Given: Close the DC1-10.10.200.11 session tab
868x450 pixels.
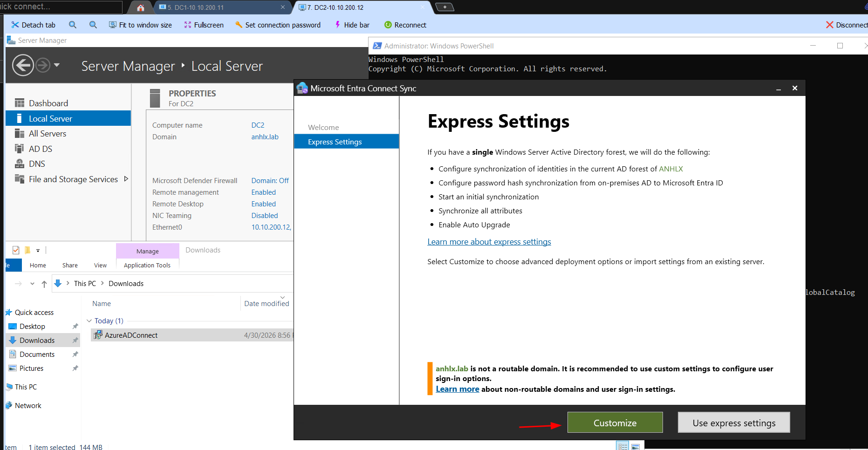Looking at the screenshot, I should [x=283, y=7].
